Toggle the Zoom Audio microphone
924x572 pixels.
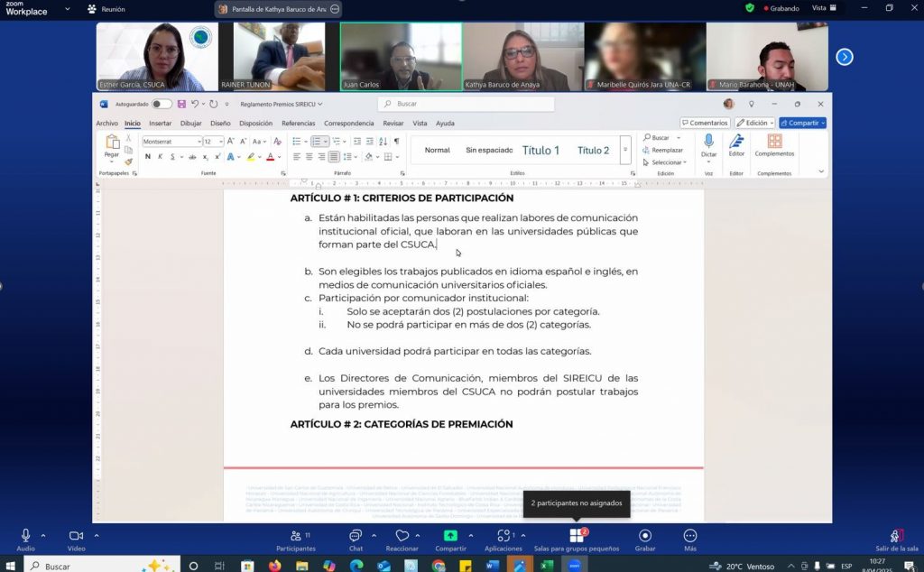tap(25, 536)
